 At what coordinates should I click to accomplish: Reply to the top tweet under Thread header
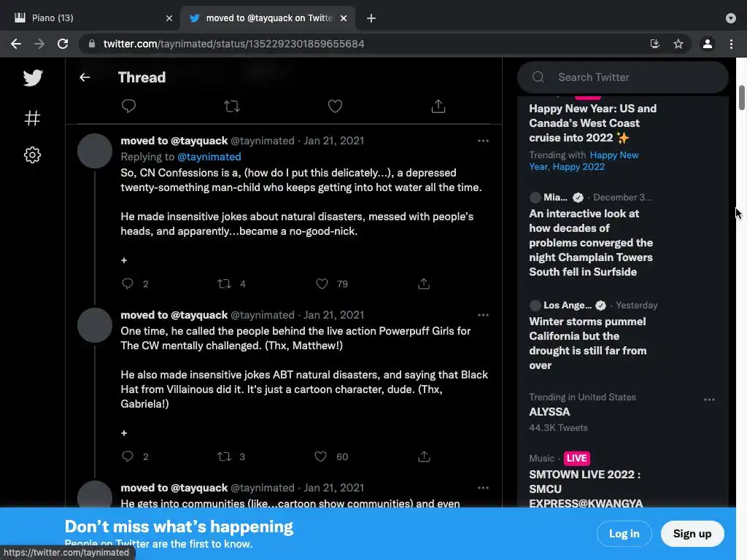(x=128, y=106)
